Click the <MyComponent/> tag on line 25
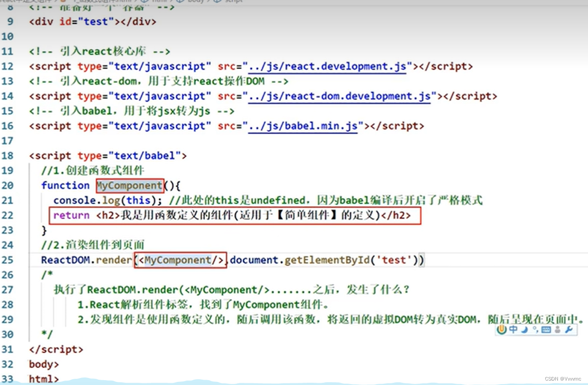This screenshot has height=385, width=588. click(181, 260)
